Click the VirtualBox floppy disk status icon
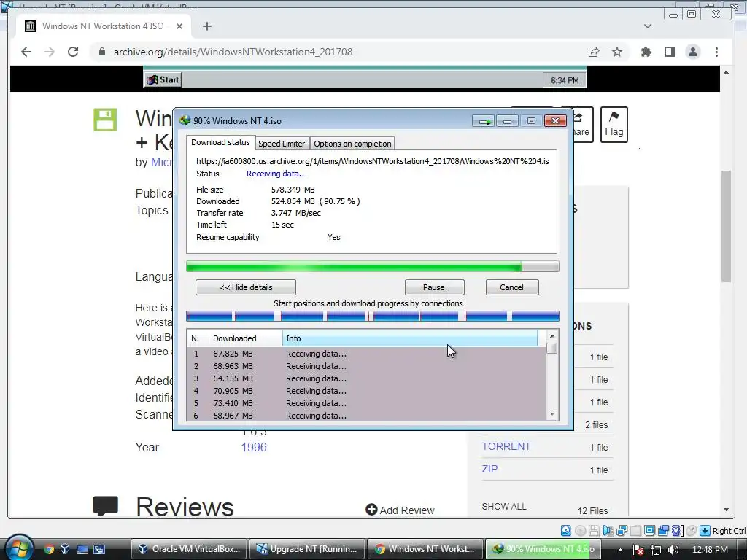747x560 pixels. click(x=594, y=531)
